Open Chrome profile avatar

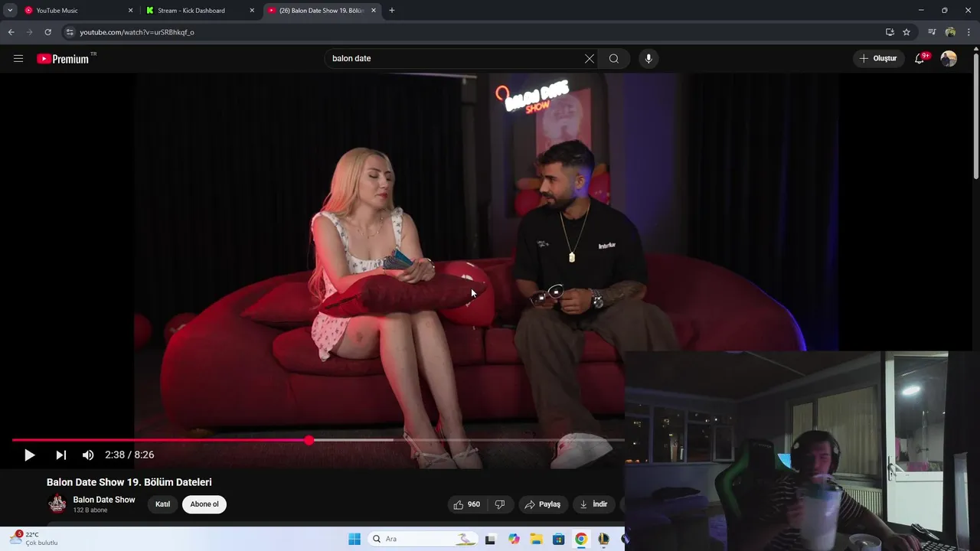[950, 32]
